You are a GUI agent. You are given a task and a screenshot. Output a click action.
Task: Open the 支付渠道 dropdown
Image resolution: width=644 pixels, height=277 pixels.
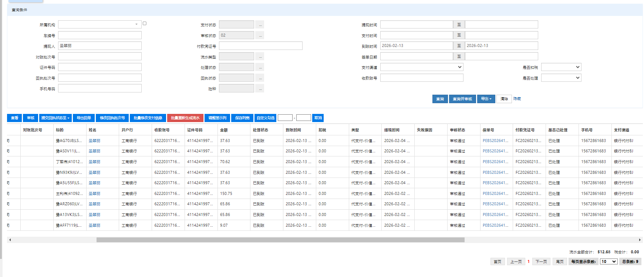(x=421, y=67)
